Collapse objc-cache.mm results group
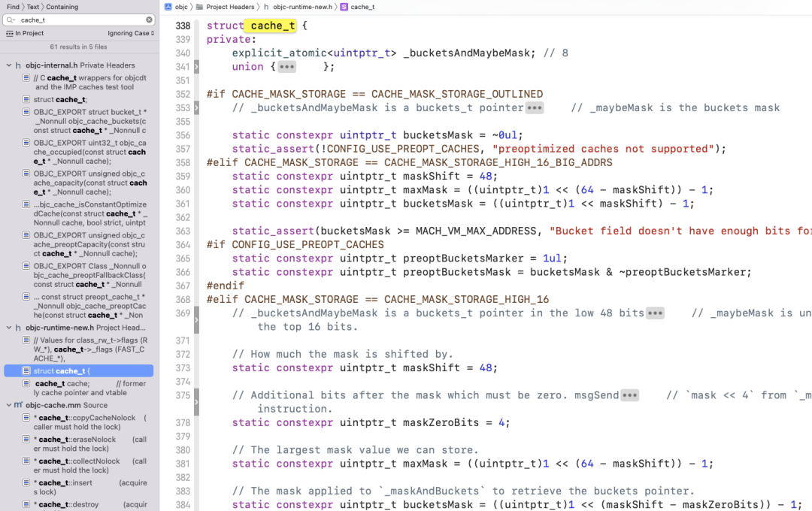The image size is (812, 511). point(9,405)
